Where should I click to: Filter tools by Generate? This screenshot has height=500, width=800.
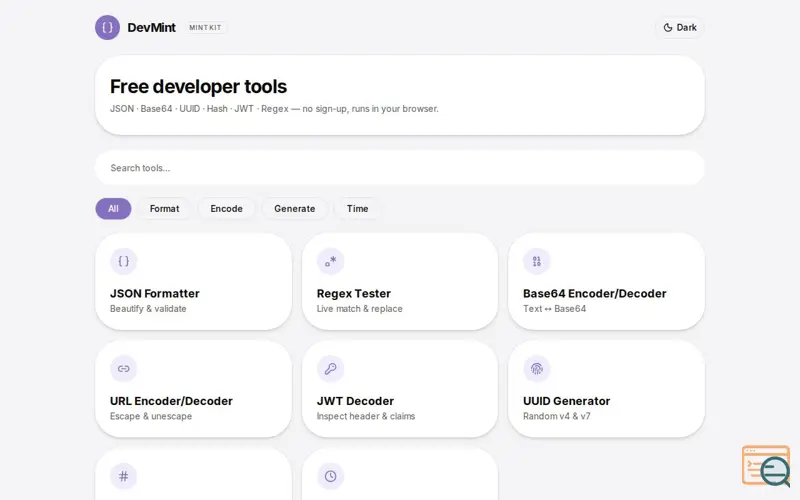pos(294,209)
